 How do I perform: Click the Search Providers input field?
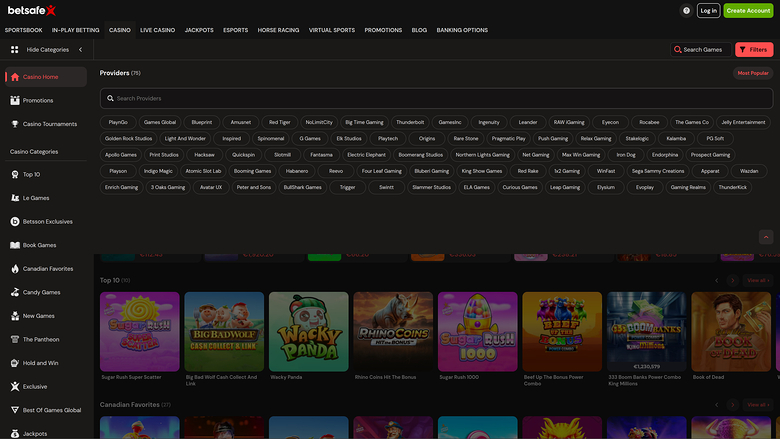pyautogui.click(x=436, y=98)
